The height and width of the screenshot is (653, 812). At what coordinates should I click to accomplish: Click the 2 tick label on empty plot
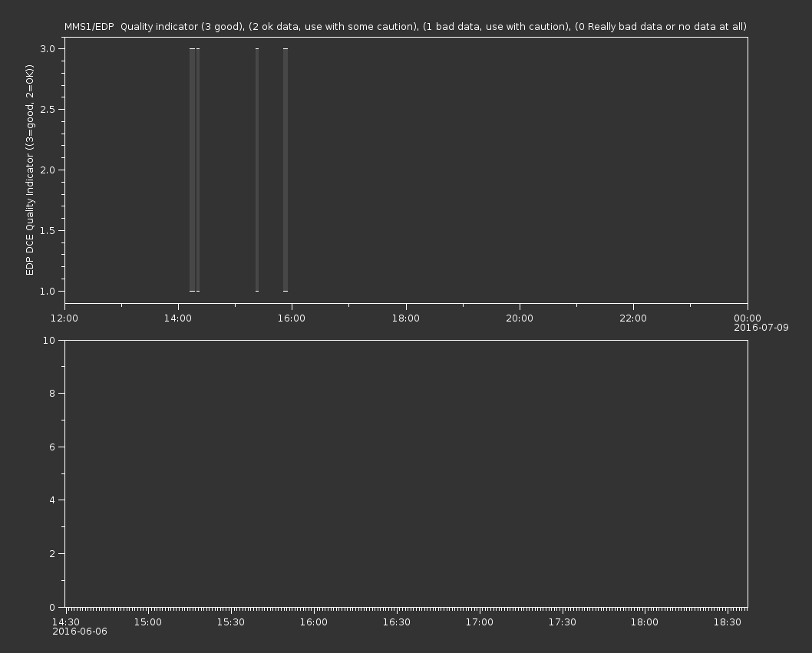[x=52, y=553]
